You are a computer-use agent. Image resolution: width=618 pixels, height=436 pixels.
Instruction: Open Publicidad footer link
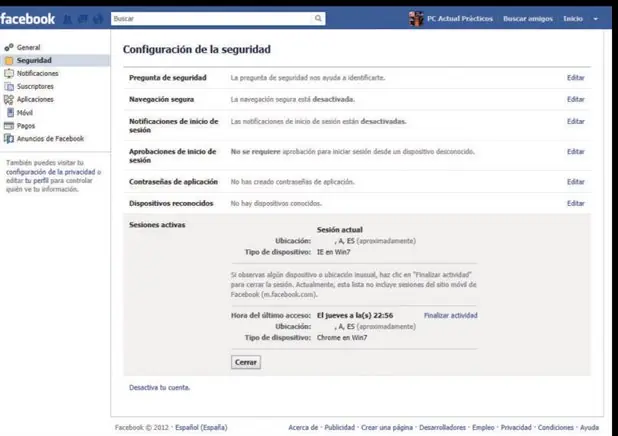click(x=339, y=427)
